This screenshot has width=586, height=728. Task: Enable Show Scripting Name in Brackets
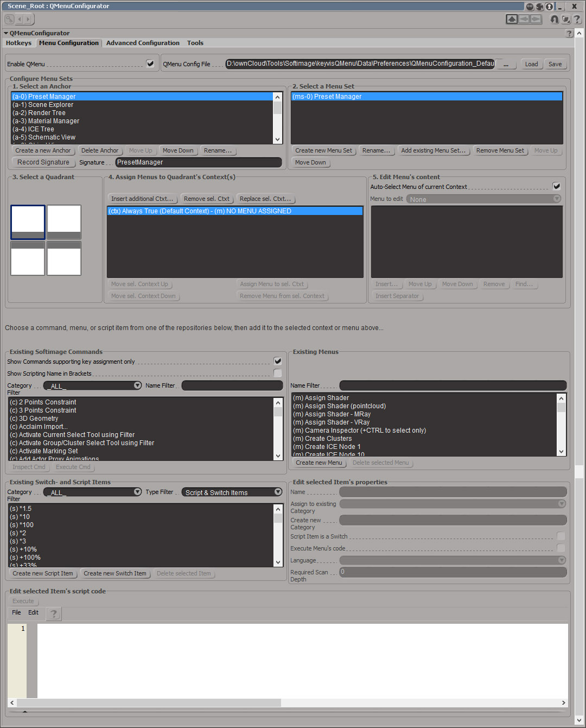[x=277, y=373]
